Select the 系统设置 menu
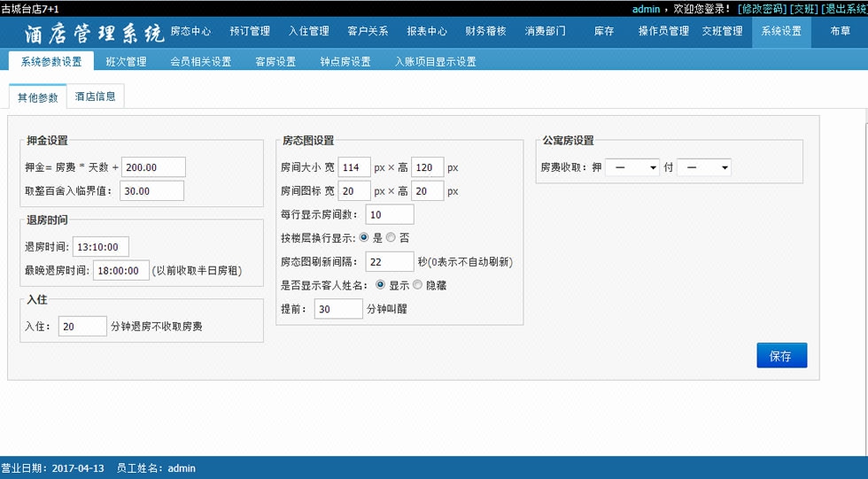 point(781,32)
